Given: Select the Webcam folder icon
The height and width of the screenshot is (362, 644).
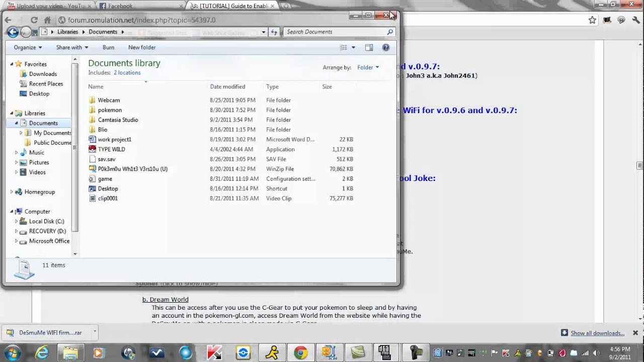Looking at the screenshot, I should [92, 100].
